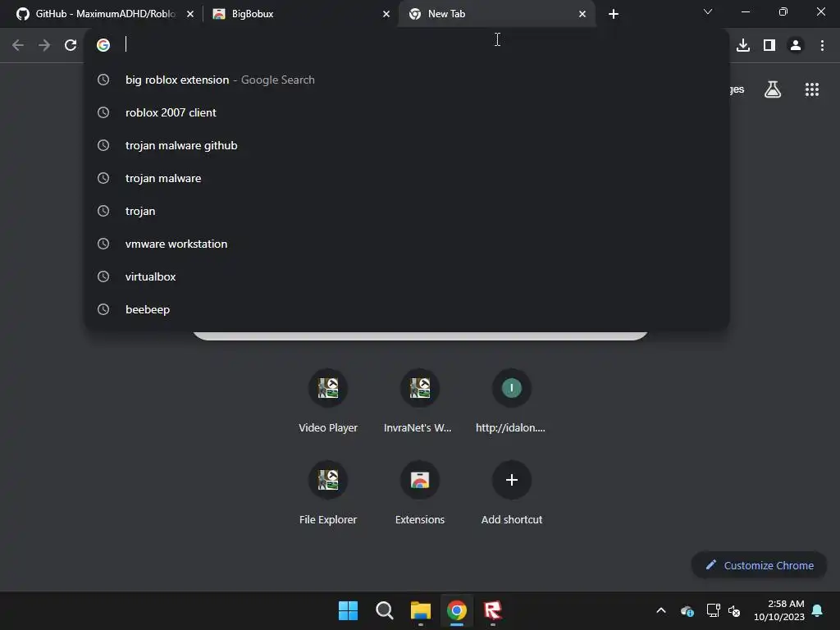Open the File Explorer shortcut tile
This screenshot has width=840, height=630.
(328, 493)
